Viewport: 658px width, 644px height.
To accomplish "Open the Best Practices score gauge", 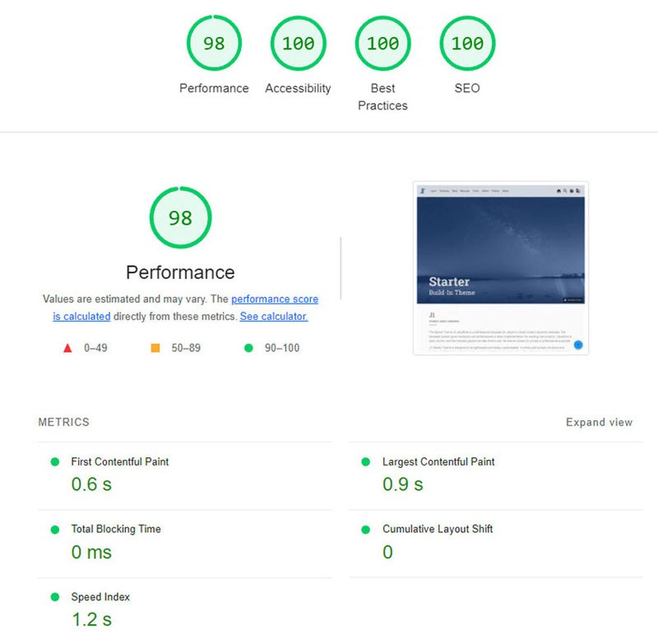I will 382,43.
